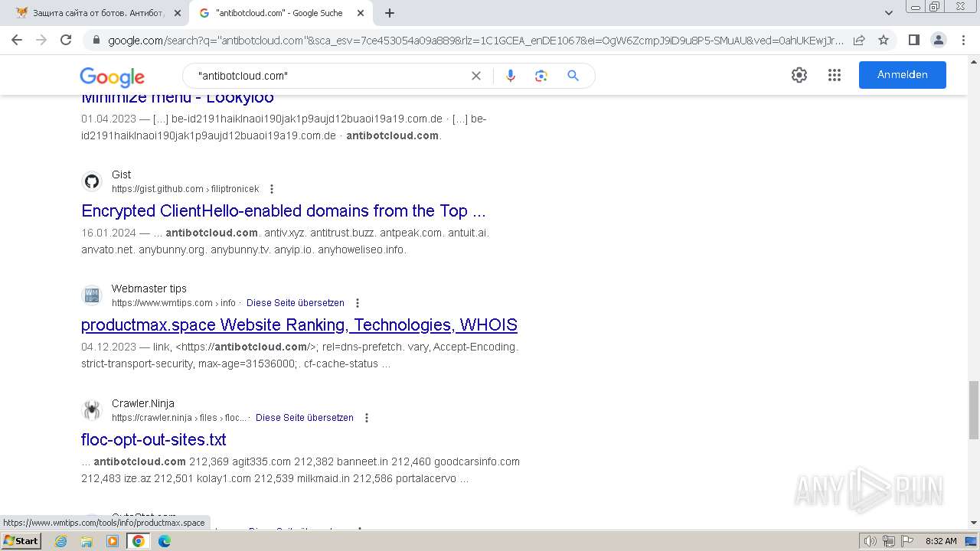The height and width of the screenshot is (551, 980).
Task: Click the Google logo
Action: click(x=112, y=77)
